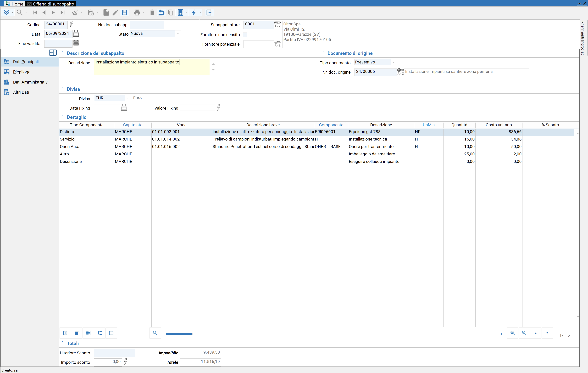The image size is (588, 373).
Task: Click the printer icon
Action: [137, 12]
